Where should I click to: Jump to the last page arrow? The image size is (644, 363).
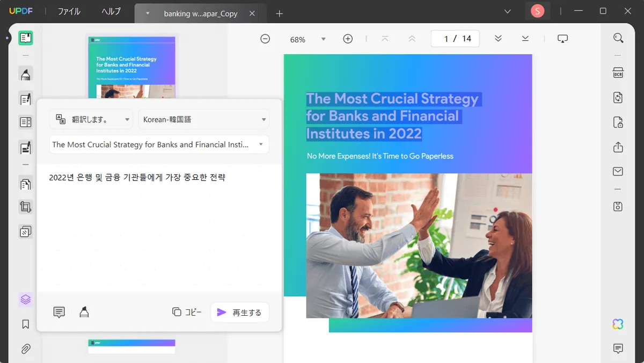525,39
